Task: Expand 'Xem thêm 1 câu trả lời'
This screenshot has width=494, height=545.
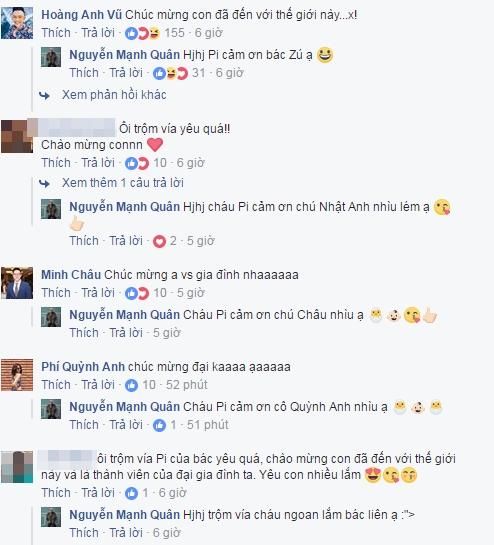Action: 123,183
